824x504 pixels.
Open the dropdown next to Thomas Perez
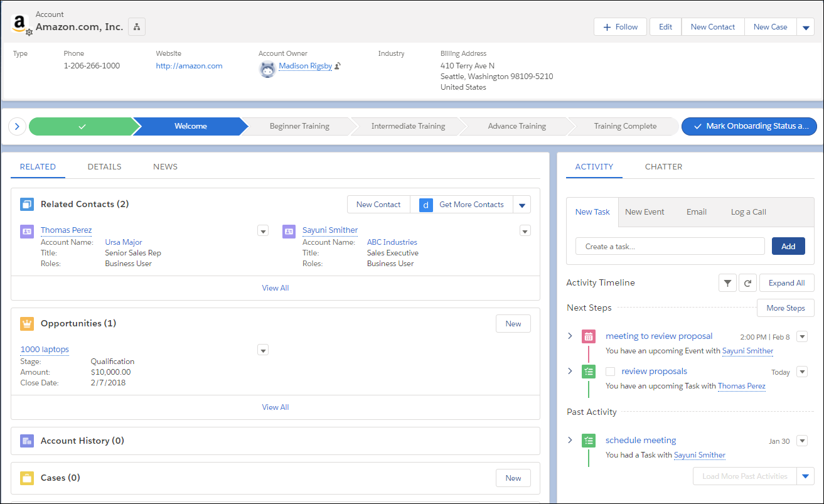point(262,230)
